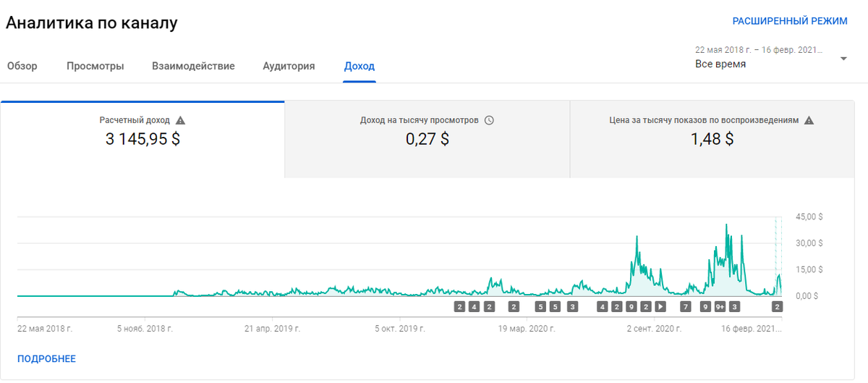Click the 15,00 $ axis label
The width and height of the screenshot is (868, 383).
point(809,269)
